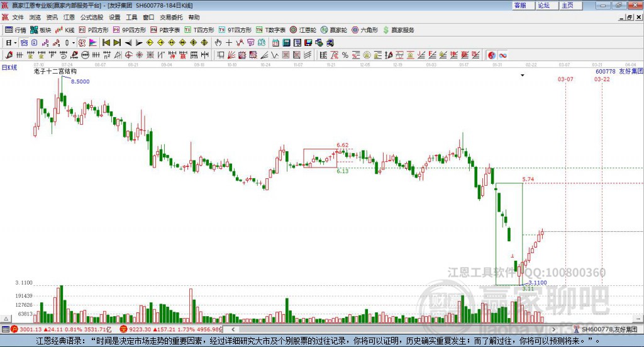644x347 pixels.
Task: Select the yellow diamond left-arrow icon
Action: coord(150,43)
